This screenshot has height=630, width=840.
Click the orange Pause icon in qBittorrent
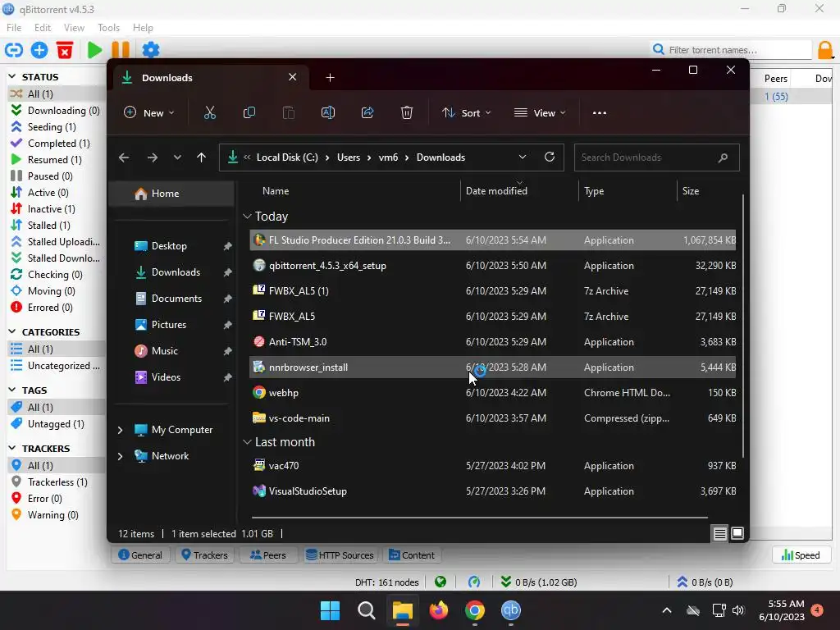pyautogui.click(x=121, y=50)
